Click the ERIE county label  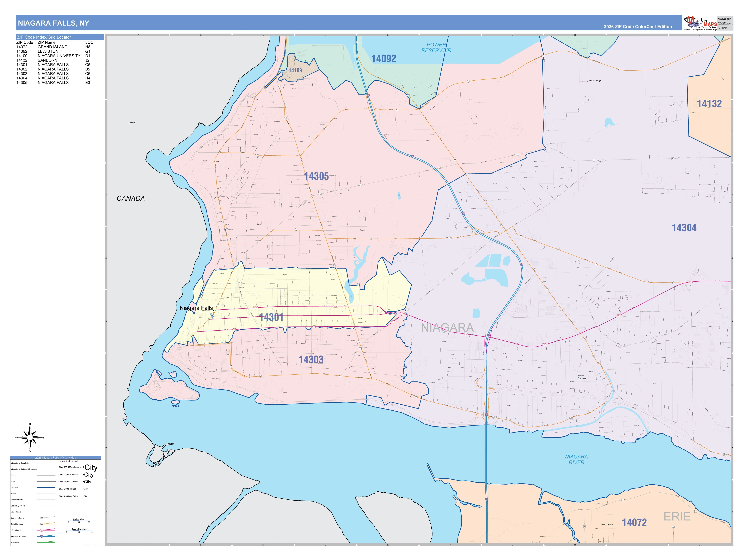(x=677, y=516)
